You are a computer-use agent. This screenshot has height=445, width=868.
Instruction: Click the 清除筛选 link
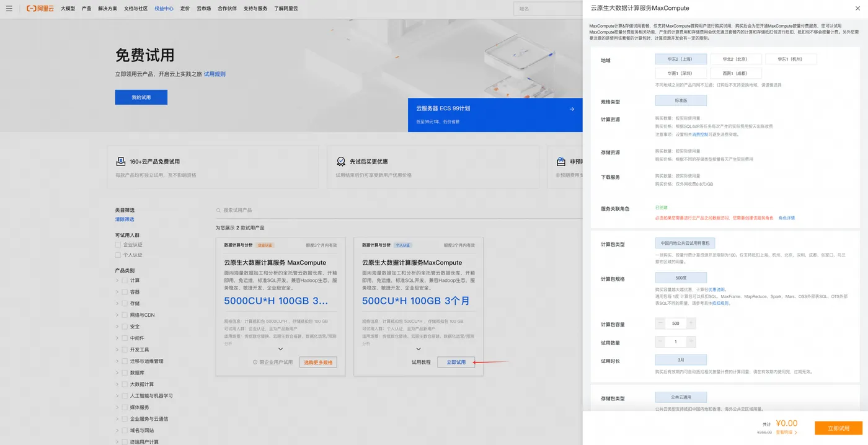124,219
